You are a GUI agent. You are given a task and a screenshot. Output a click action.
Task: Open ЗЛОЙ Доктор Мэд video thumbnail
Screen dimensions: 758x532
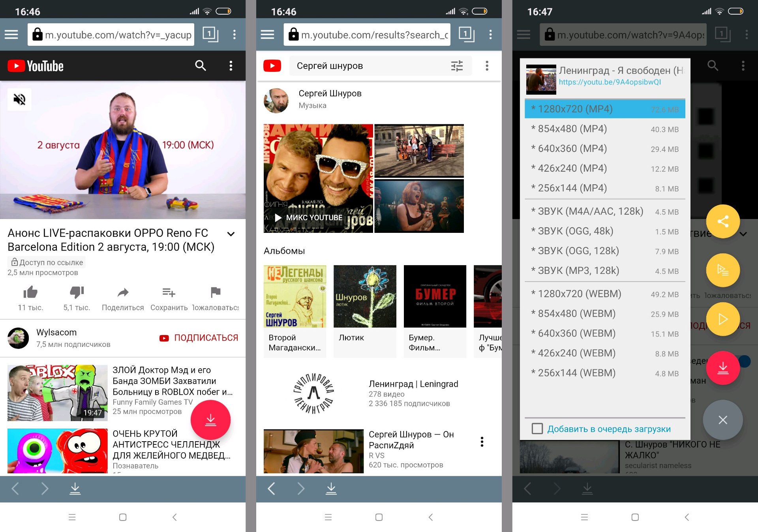58,393
